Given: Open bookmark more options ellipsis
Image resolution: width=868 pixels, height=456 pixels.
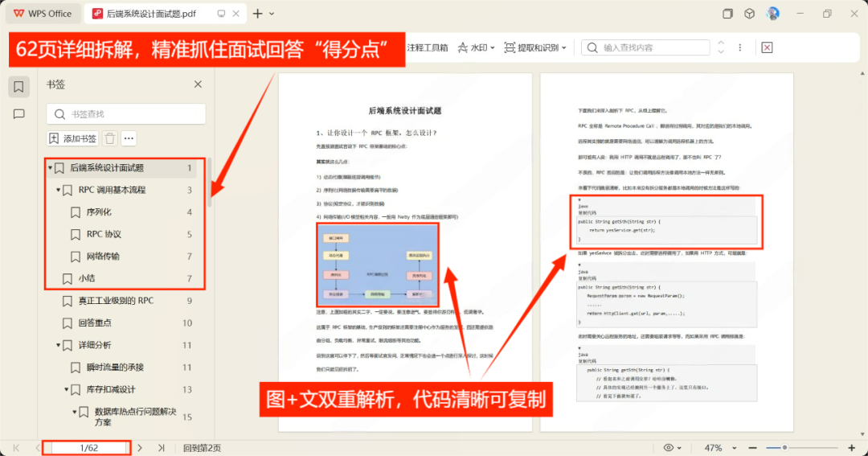Looking at the screenshot, I should (129, 138).
